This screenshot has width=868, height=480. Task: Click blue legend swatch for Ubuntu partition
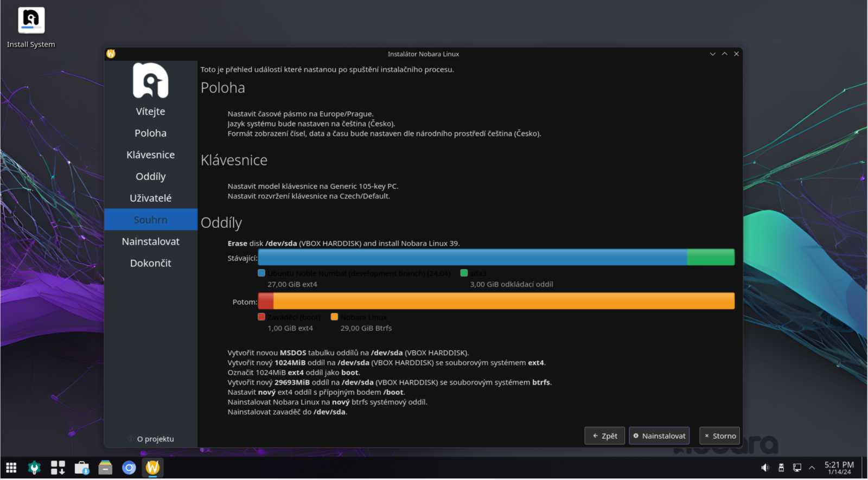point(261,273)
